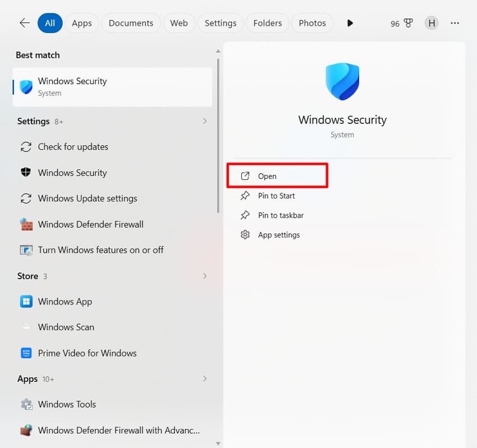The image size is (477, 448).
Task: Click the 96 rewards points number
Action: pyautogui.click(x=395, y=24)
